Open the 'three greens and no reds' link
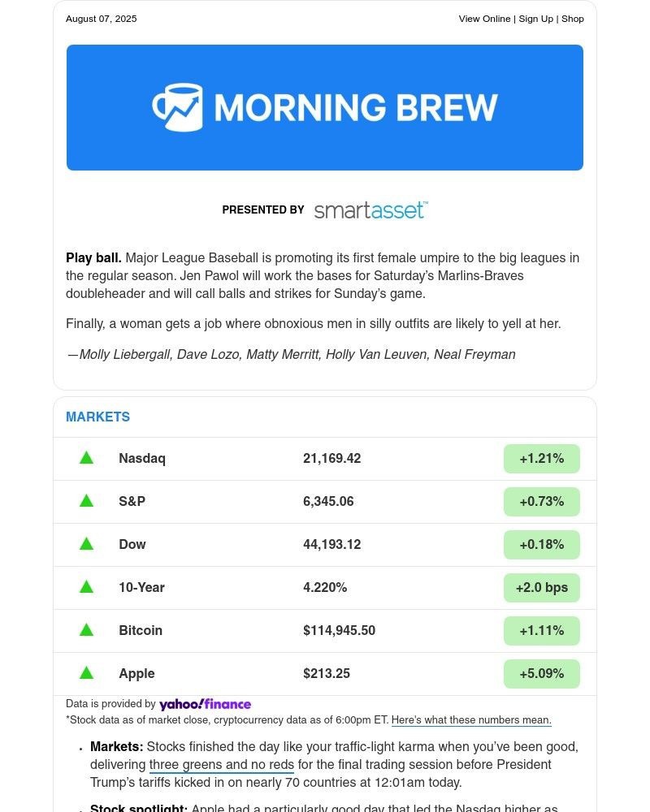The height and width of the screenshot is (812, 650). pyautogui.click(x=221, y=764)
